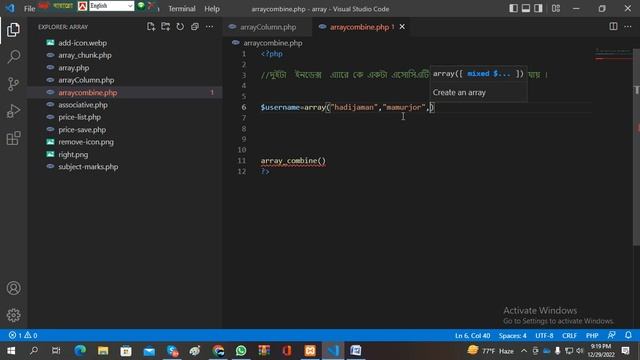Image resolution: width=640 pixels, height=360 pixels.
Task: Open problems errors and warnings indicator
Action: pos(23,336)
